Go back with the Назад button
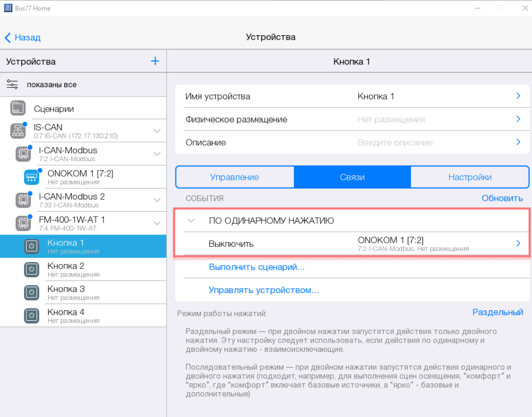Viewport: 532px width, 417px height. point(22,38)
